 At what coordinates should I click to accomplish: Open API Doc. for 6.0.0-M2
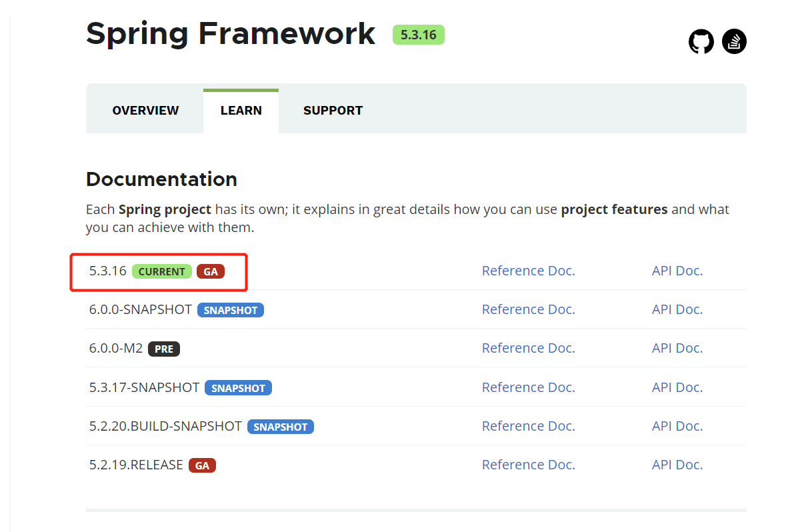pyautogui.click(x=677, y=348)
